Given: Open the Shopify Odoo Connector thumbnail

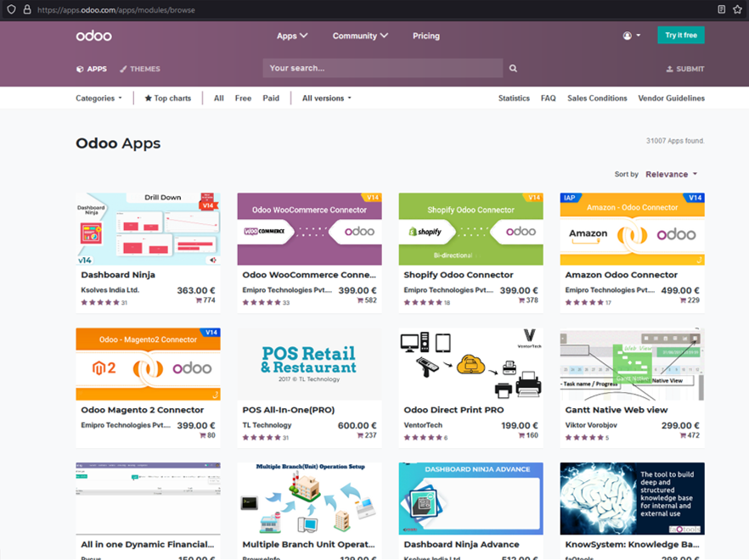Looking at the screenshot, I should [470, 229].
